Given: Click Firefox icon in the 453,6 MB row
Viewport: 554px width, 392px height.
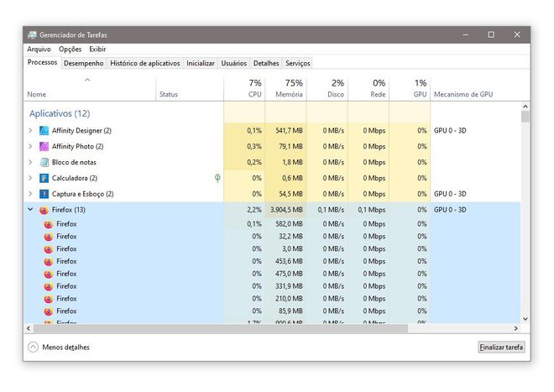Looking at the screenshot, I should (x=49, y=262).
